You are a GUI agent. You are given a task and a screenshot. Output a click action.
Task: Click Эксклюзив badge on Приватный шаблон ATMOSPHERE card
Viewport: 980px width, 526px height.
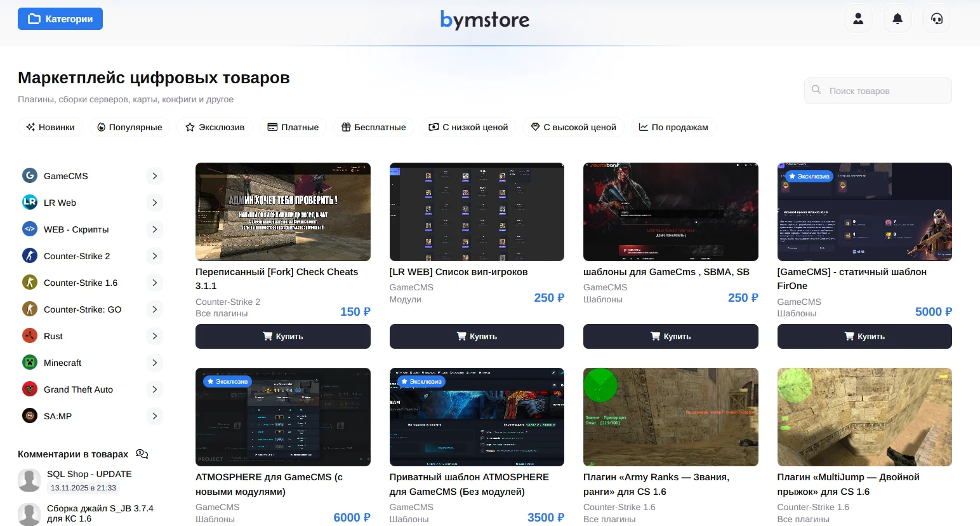pos(421,381)
